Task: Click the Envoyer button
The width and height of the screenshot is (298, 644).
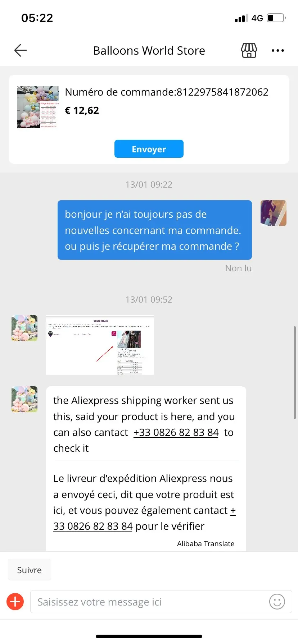Action: [x=149, y=149]
